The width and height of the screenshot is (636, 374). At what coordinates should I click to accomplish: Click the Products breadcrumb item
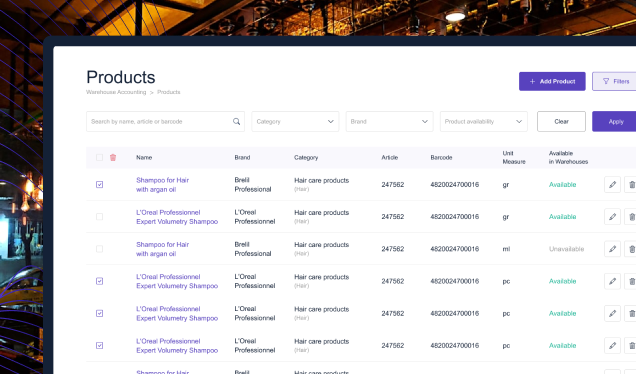(169, 92)
